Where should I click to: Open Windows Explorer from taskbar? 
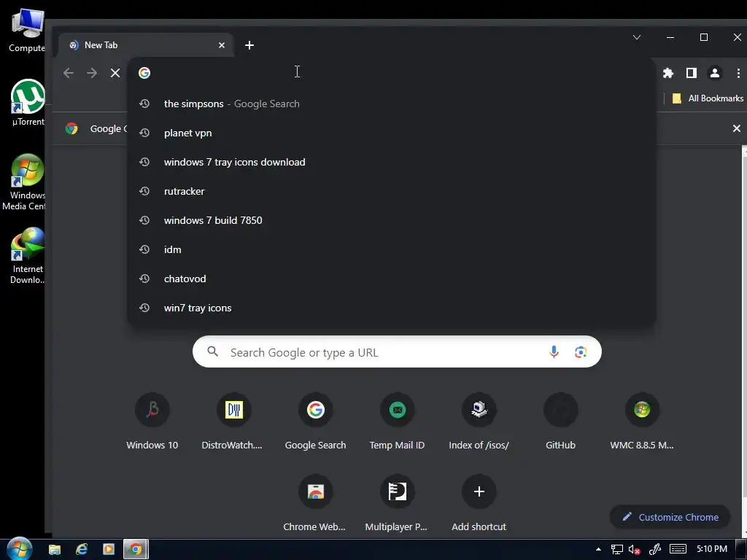(x=55, y=550)
